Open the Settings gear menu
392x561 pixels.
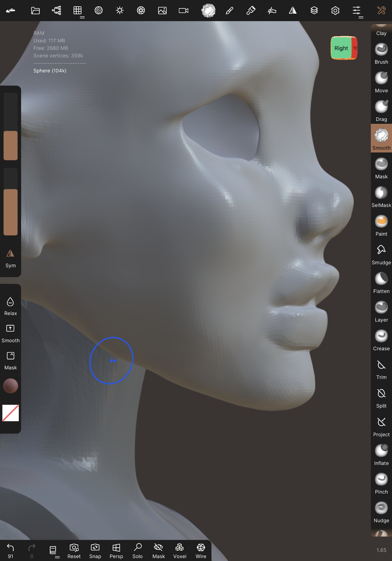(x=335, y=10)
